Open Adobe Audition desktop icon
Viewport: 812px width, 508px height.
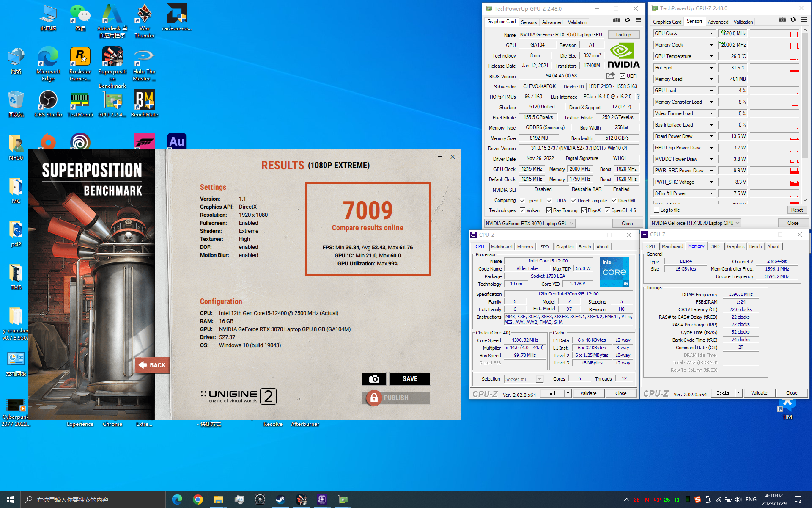tap(176, 141)
